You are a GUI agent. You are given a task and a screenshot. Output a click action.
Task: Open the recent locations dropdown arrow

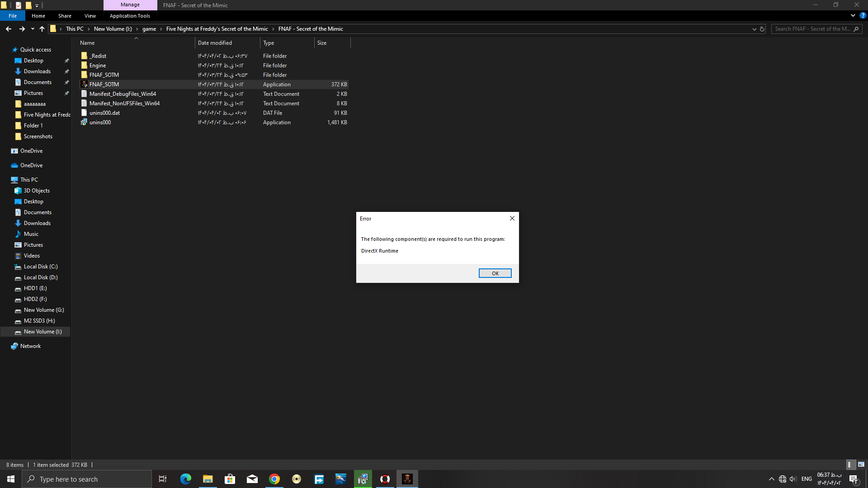point(33,29)
